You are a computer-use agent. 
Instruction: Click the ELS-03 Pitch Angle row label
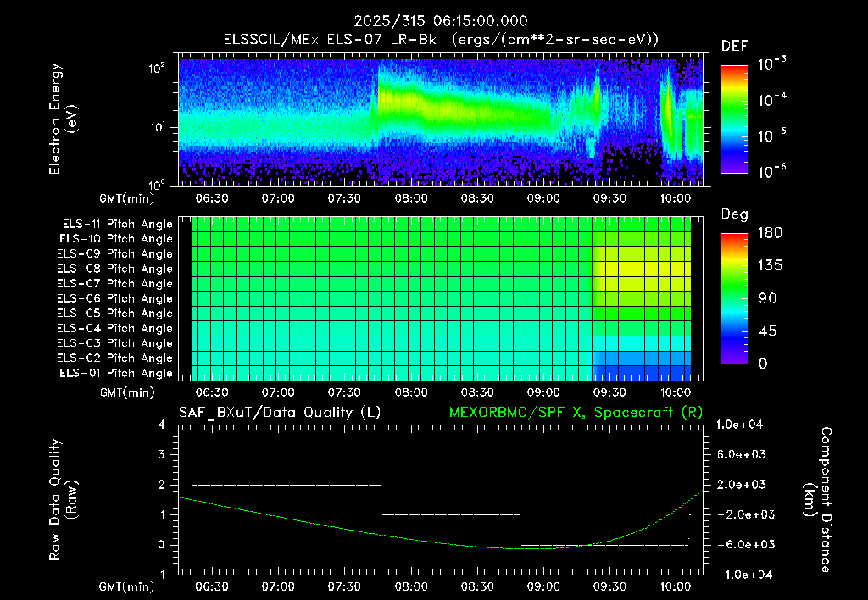[114, 344]
